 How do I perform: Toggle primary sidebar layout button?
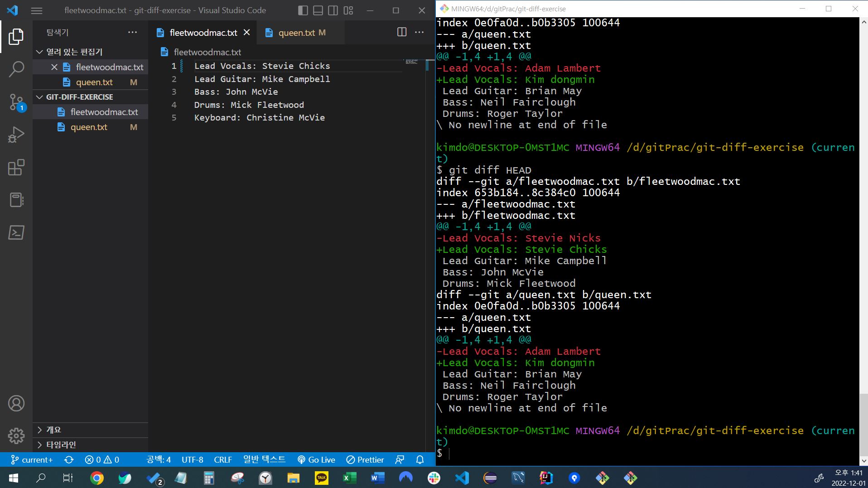(303, 10)
